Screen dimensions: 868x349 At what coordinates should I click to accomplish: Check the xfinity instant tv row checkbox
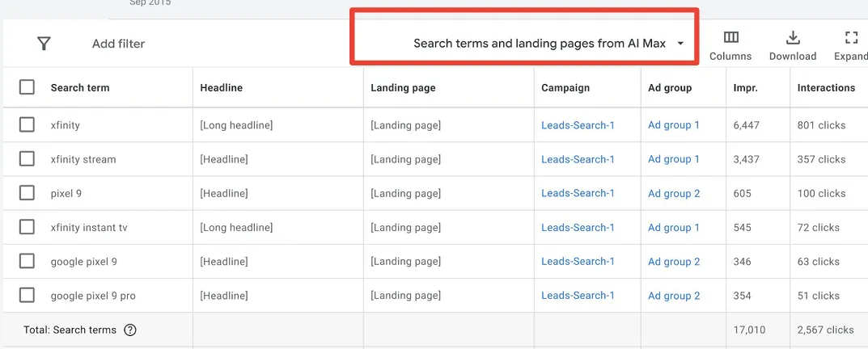(x=27, y=227)
